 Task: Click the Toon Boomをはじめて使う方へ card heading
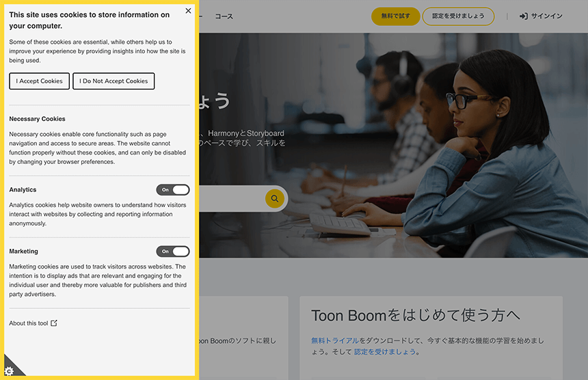(x=416, y=315)
